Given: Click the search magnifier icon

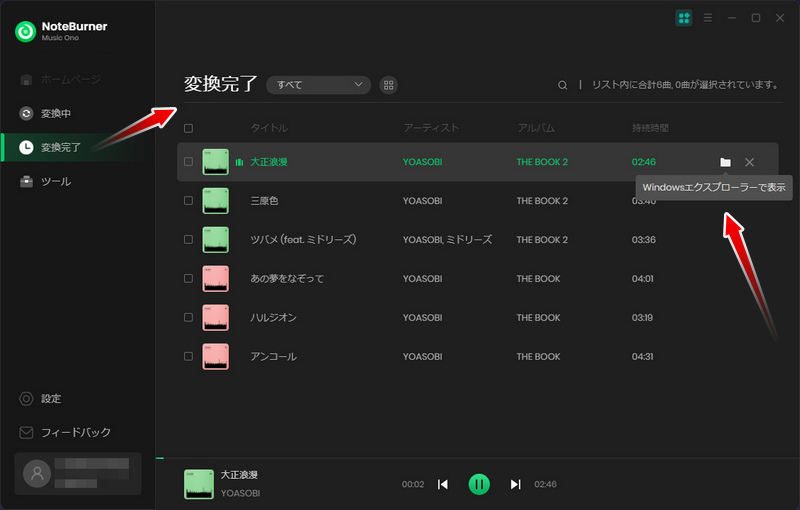Looking at the screenshot, I should [x=562, y=85].
